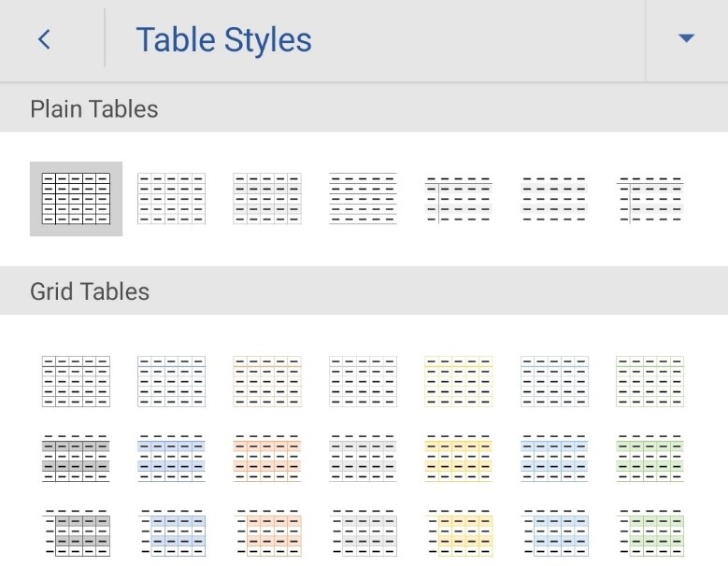Select the fourth Plain Table with horizontal lines
The height and width of the screenshot is (566, 728).
[363, 198]
